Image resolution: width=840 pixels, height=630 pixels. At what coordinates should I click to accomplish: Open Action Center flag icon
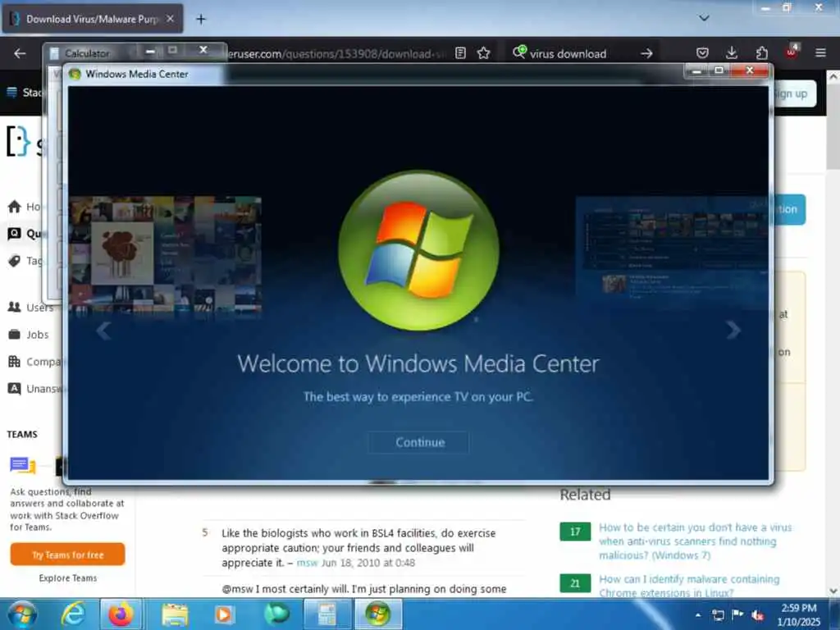[737, 614]
